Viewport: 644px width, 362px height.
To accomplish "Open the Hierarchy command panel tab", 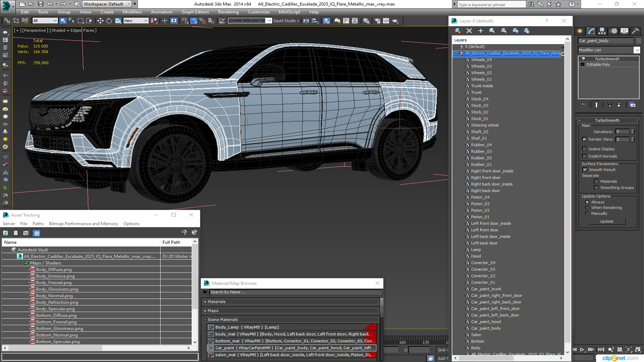I will click(602, 31).
